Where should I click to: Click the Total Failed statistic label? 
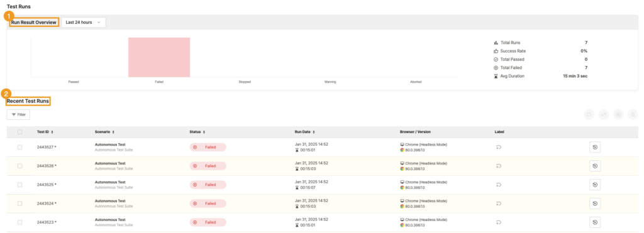tap(511, 68)
